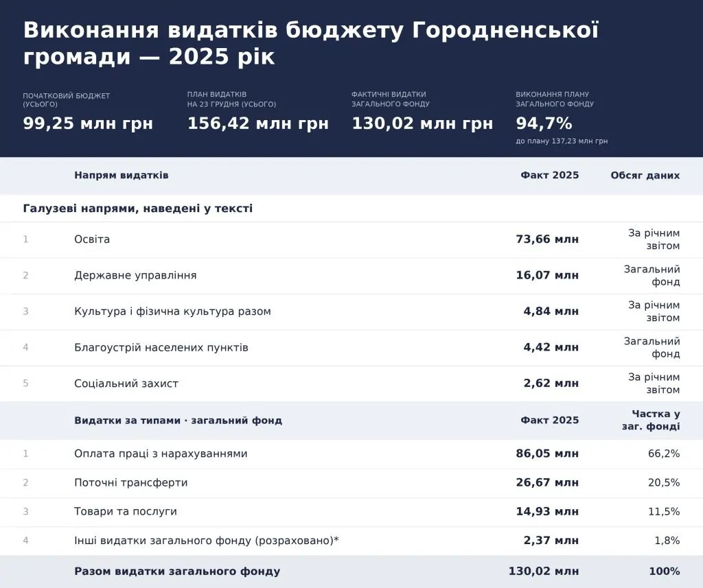Click the label 'Фактичні видатки загального фонду'
Screen dimensions: 703x588
391,99
